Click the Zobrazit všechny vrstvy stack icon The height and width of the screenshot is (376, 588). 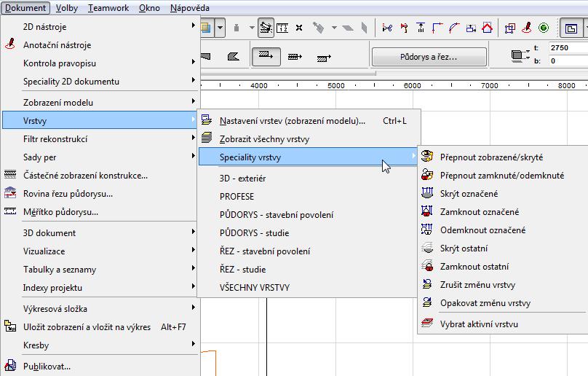tap(206, 138)
